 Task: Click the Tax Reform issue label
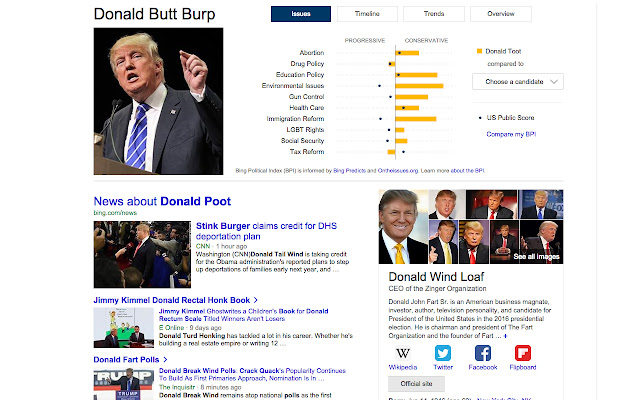(307, 152)
